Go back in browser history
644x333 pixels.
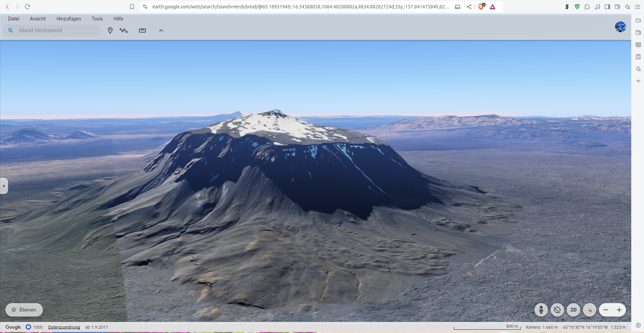pos(7,7)
